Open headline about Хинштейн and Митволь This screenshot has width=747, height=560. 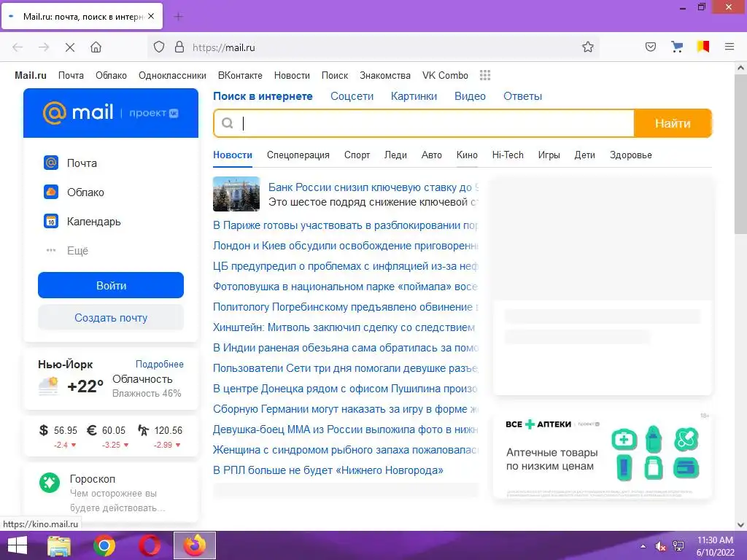tap(344, 327)
